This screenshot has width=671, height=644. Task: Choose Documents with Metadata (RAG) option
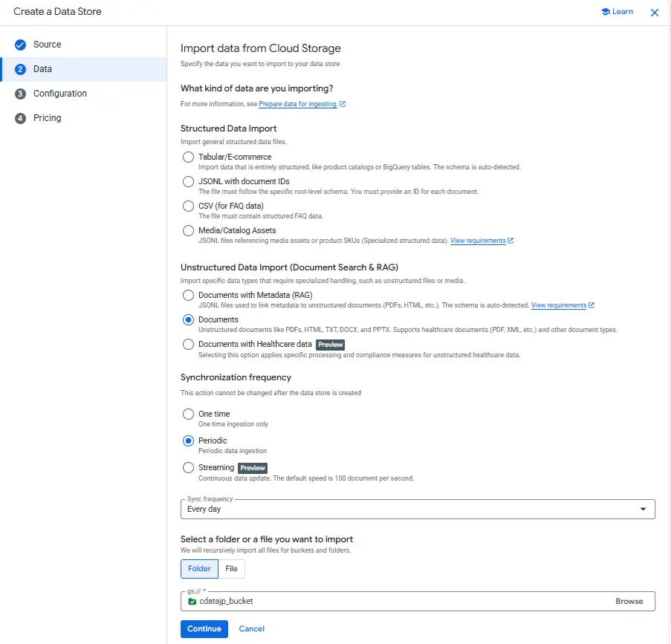click(188, 295)
